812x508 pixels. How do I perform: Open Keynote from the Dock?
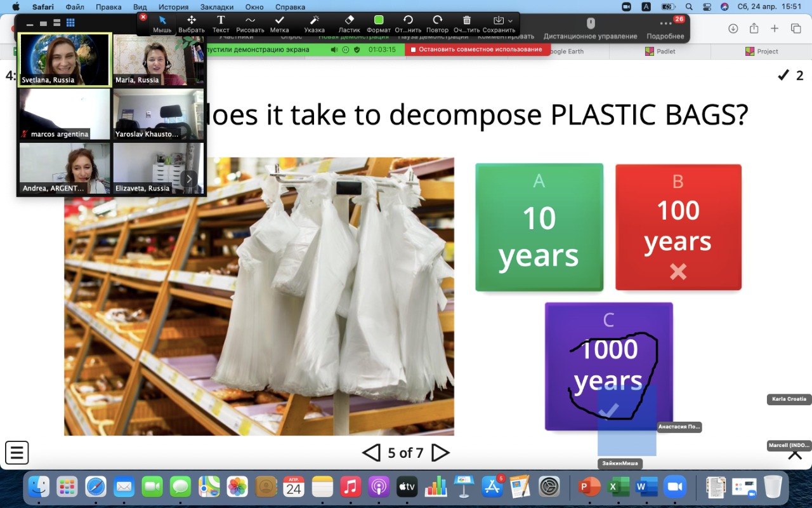464,487
